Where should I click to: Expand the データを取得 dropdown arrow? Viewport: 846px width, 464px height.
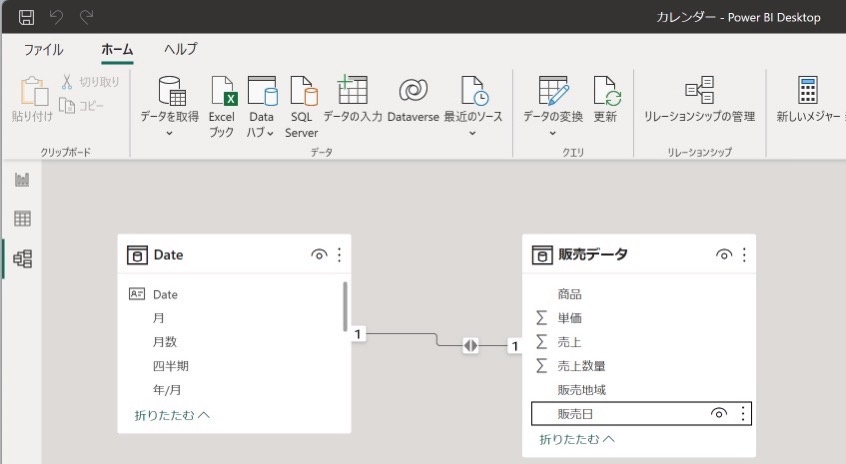(x=169, y=133)
